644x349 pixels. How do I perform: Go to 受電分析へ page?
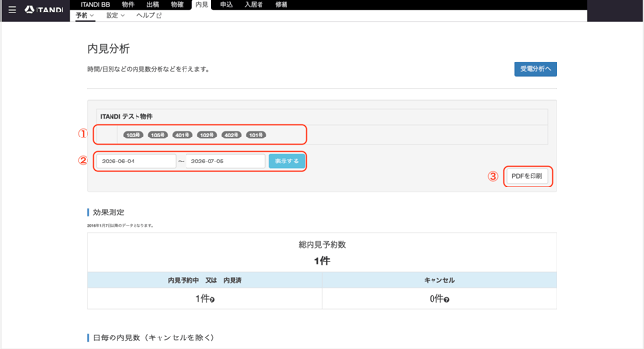point(535,69)
